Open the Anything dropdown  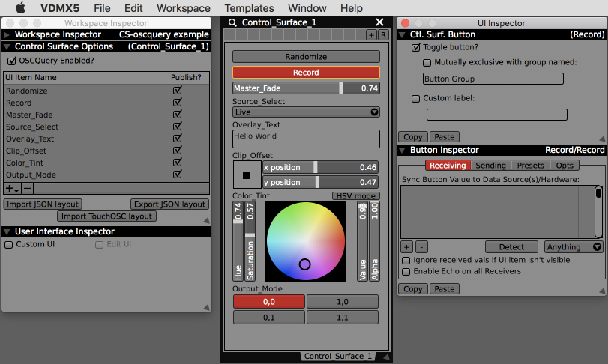click(574, 247)
